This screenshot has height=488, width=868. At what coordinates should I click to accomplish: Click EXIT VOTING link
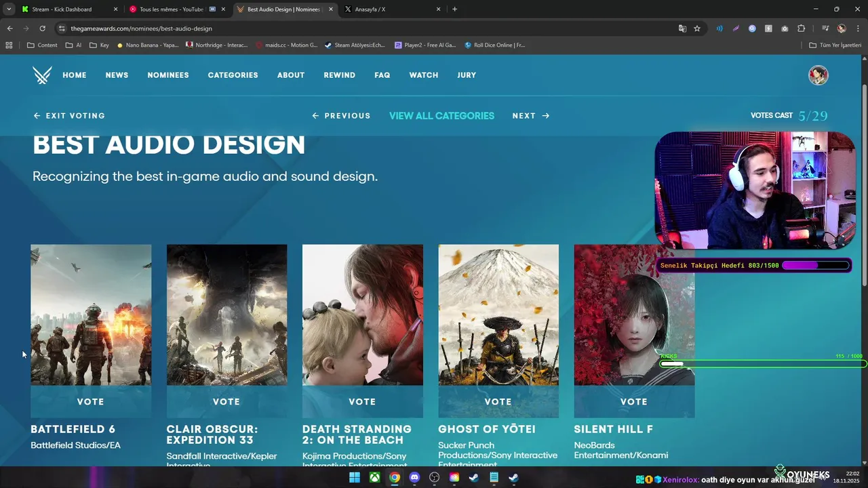(x=69, y=116)
